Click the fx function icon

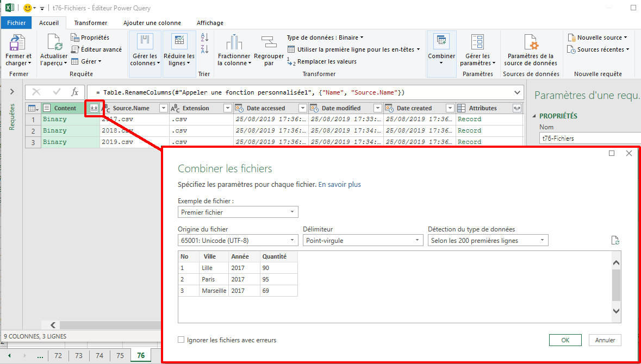[75, 92]
